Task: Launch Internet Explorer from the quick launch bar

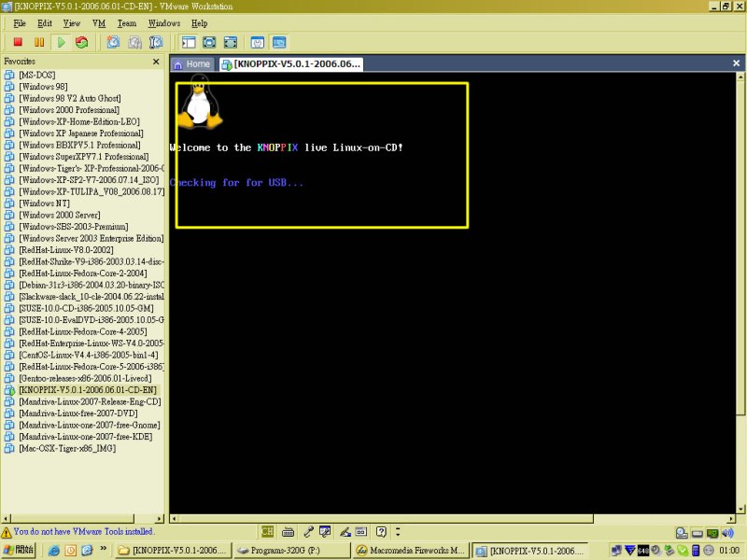Action: pos(54,551)
